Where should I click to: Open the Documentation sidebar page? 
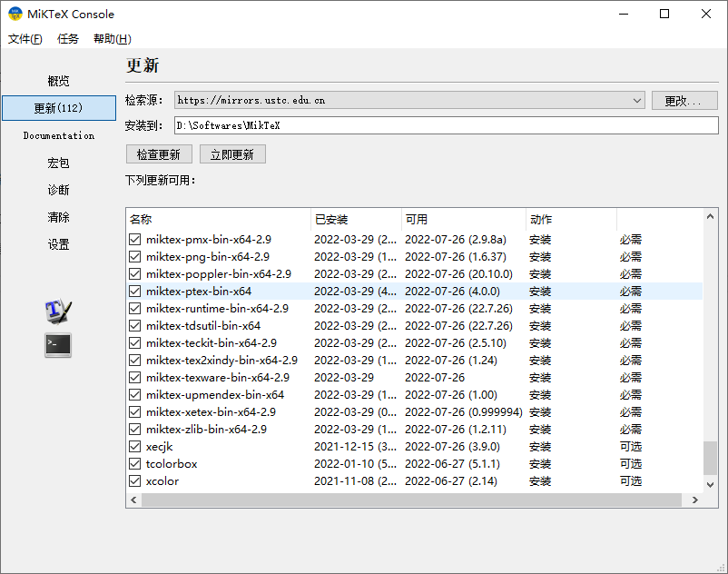point(58,135)
